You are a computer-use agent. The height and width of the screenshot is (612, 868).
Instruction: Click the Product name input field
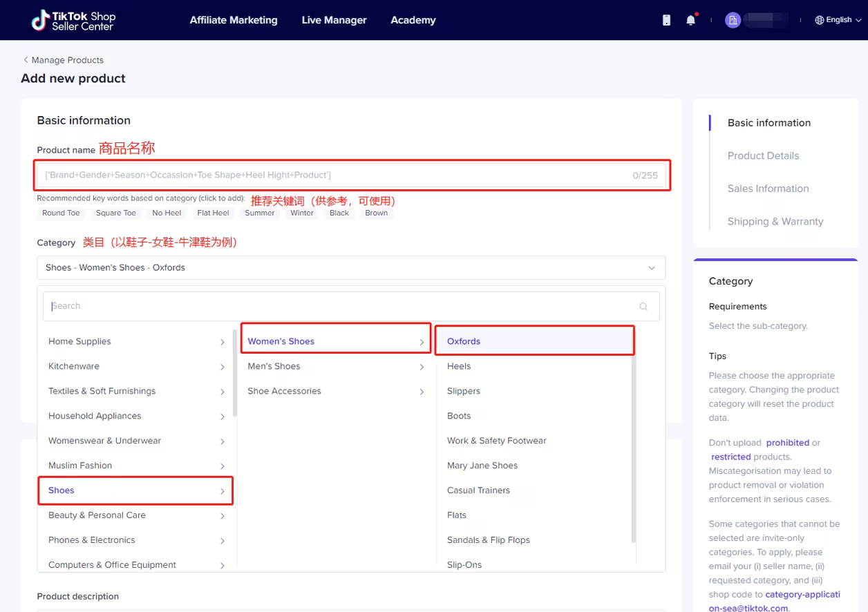[x=332, y=175]
